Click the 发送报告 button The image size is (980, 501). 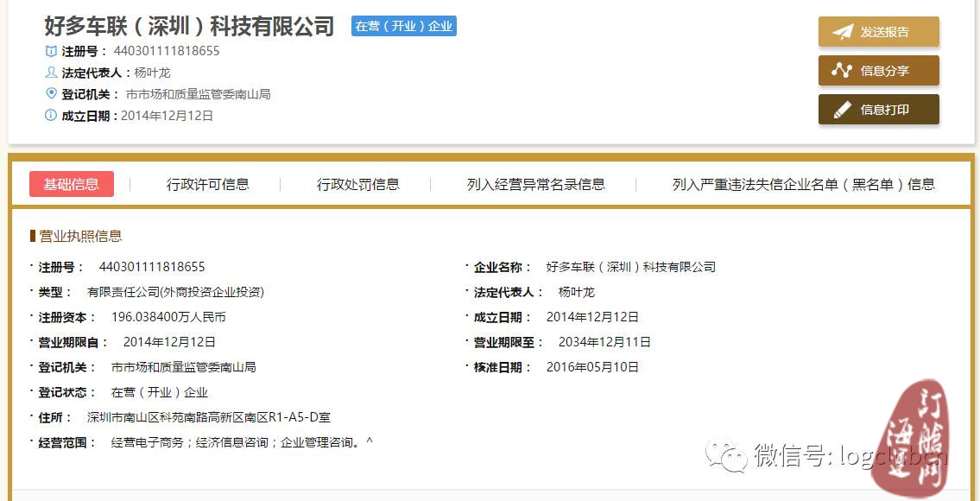879,32
